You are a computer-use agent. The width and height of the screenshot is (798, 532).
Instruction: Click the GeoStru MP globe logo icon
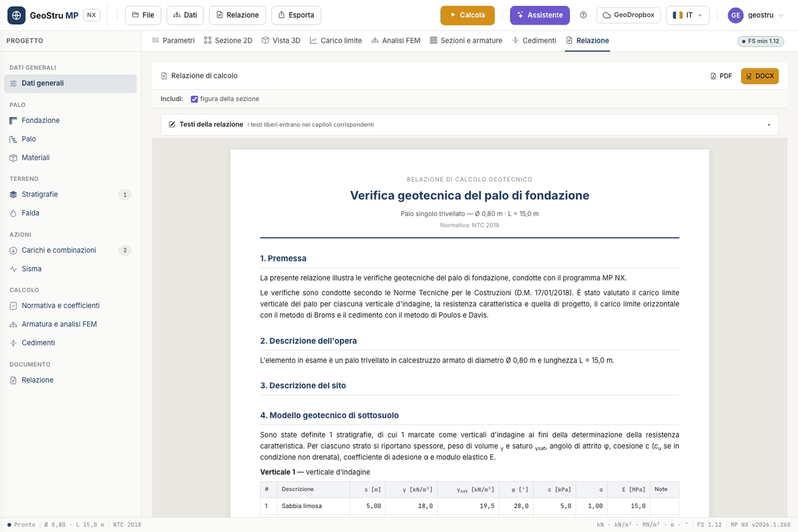(x=16, y=15)
